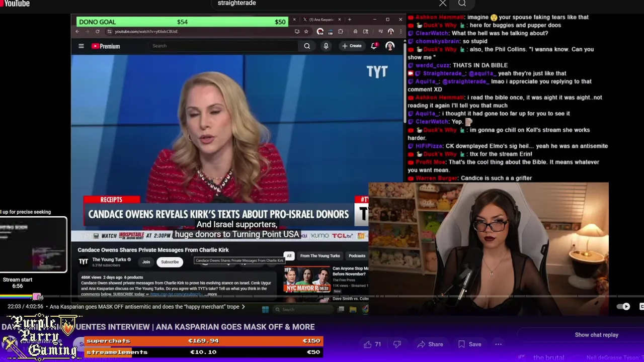Open File Explorer from the taskbar
The height and width of the screenshot is (362, 644).
(x=353, y=310)
